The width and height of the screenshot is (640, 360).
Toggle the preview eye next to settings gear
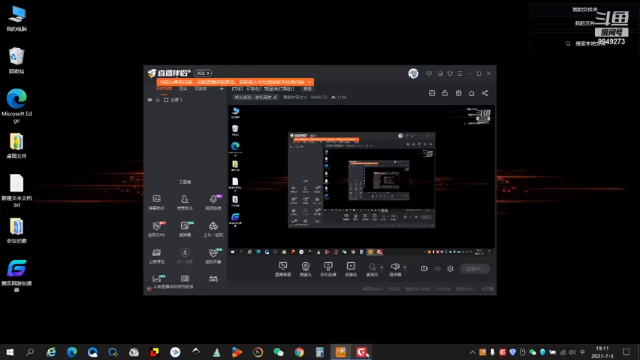point(438,269)
